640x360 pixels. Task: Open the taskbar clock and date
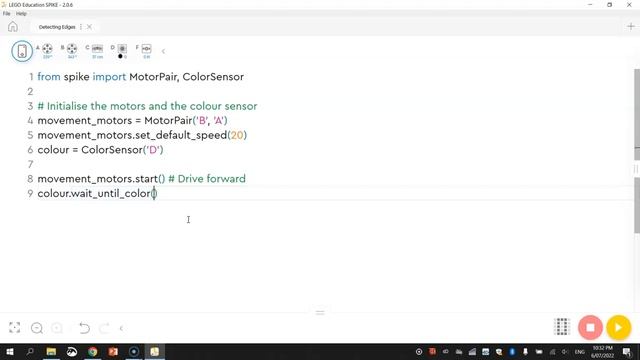[x=602, y=352]
